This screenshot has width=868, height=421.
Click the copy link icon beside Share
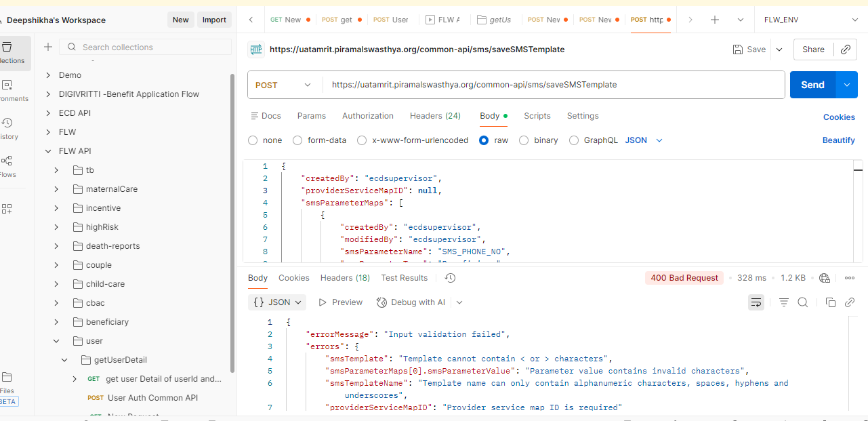pos(845,49)
